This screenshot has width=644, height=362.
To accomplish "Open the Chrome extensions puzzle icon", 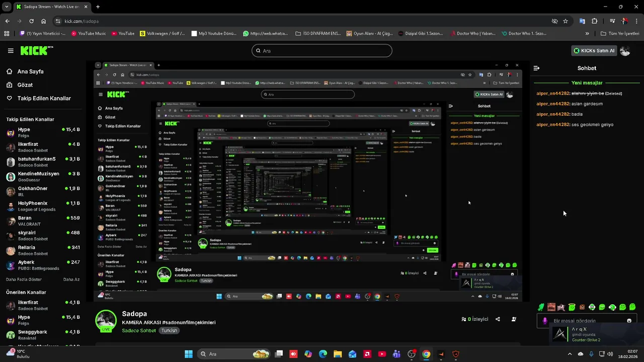I will (595, 21).
